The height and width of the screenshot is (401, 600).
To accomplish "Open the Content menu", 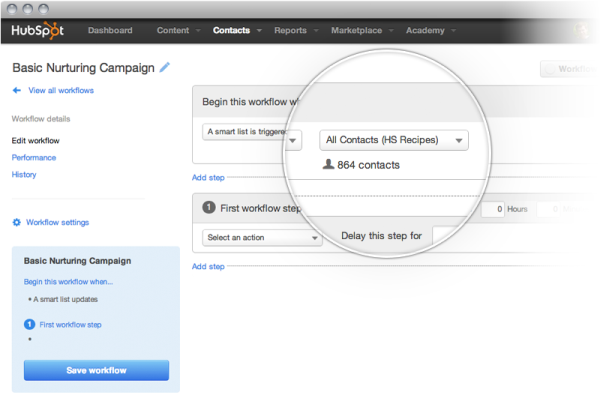I will click(x=173, y=30).
